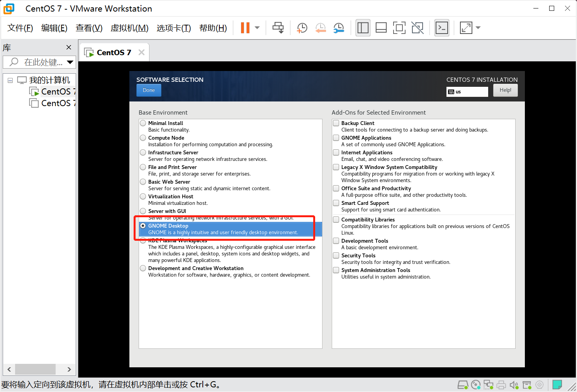Select the powered-off CentOS 7 VM in the library
577x392 pixels.
pos(53,103)
